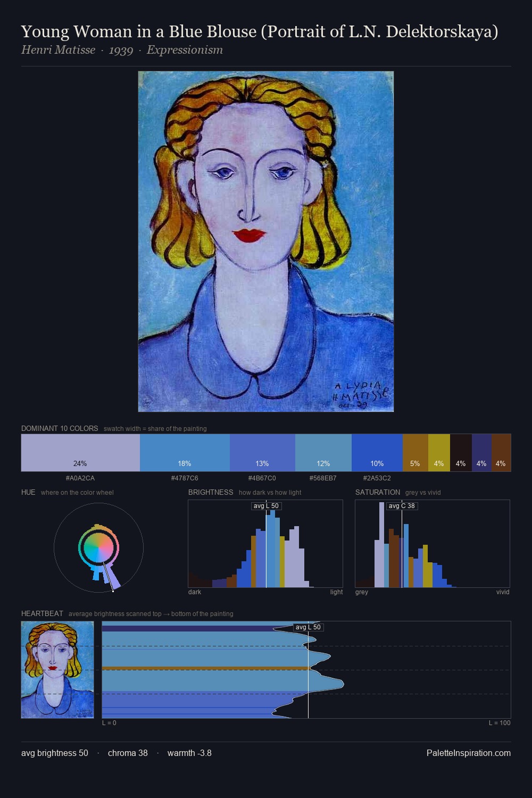The width and height of the screenshot is (532, 798).
Task: Select the 13% indigo swatch #4B67C0
Action: point(262,453)
